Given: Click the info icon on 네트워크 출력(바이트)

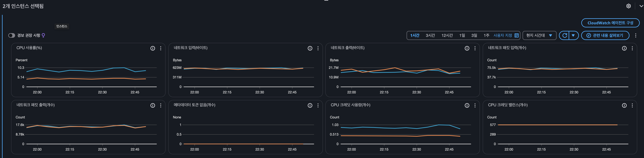Looking at the screenshot, I should [x=467, y=48].
